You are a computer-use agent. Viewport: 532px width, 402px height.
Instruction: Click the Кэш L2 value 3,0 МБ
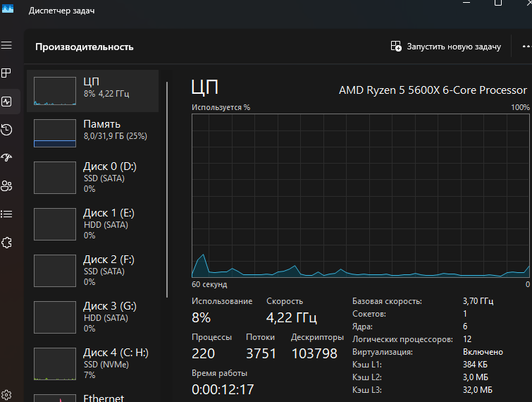[x=476, y=377]
